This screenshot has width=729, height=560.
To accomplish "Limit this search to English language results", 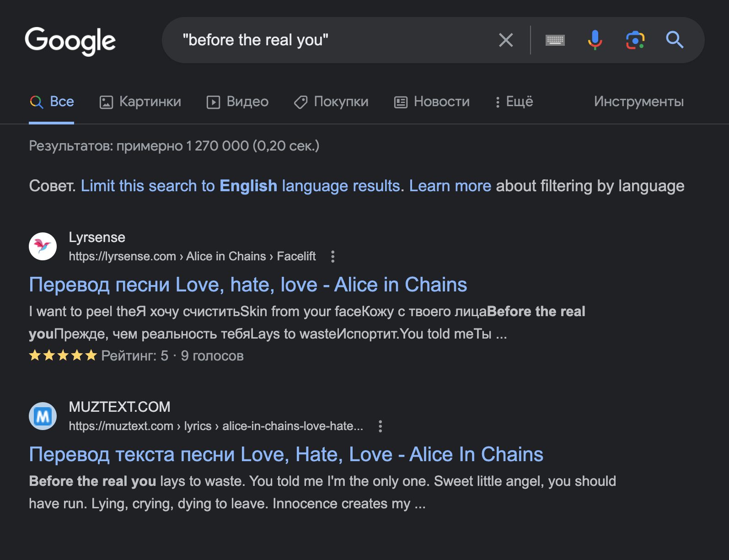I will click(241, 186).
